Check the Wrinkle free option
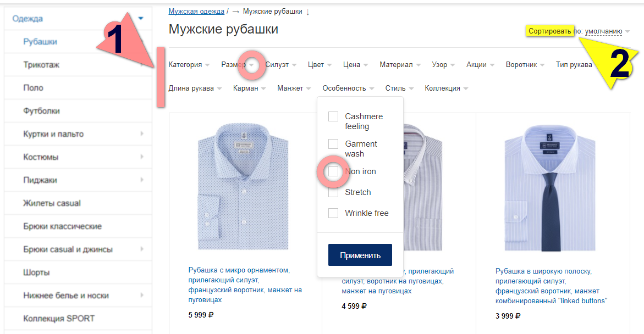Image resolution: width=644 pixels, height=334 pixels. tap(333, 213)
